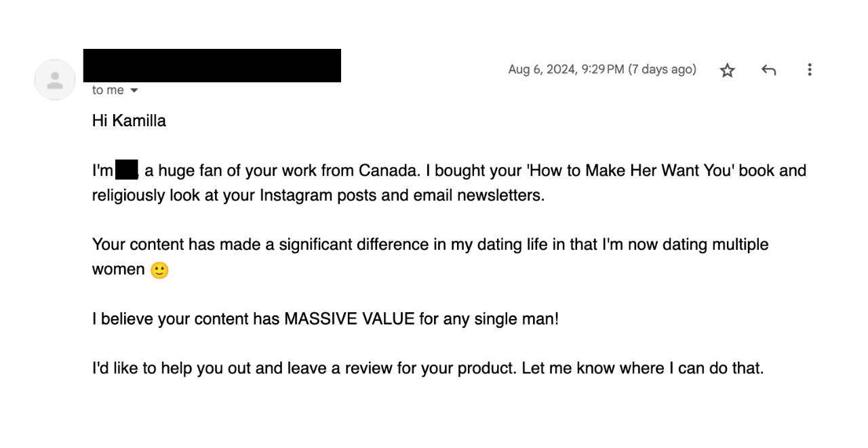Click the redacted name after "I'm"
The height and width of the screenshot is (448, 868).
pyautogui.click(x=127, y=170)
